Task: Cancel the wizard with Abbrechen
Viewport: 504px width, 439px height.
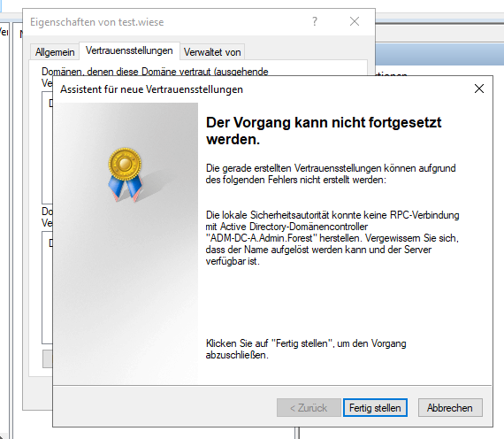Action: (x=450, y=407)
